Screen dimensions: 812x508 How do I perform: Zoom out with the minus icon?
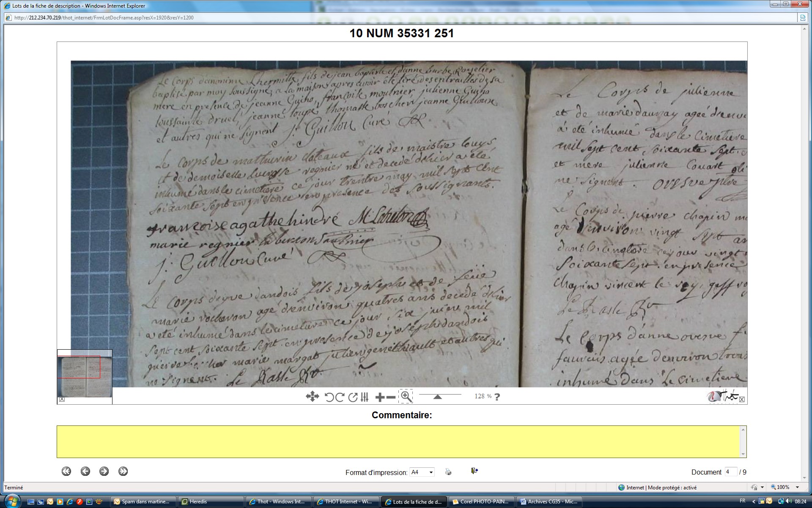(391, 397)
